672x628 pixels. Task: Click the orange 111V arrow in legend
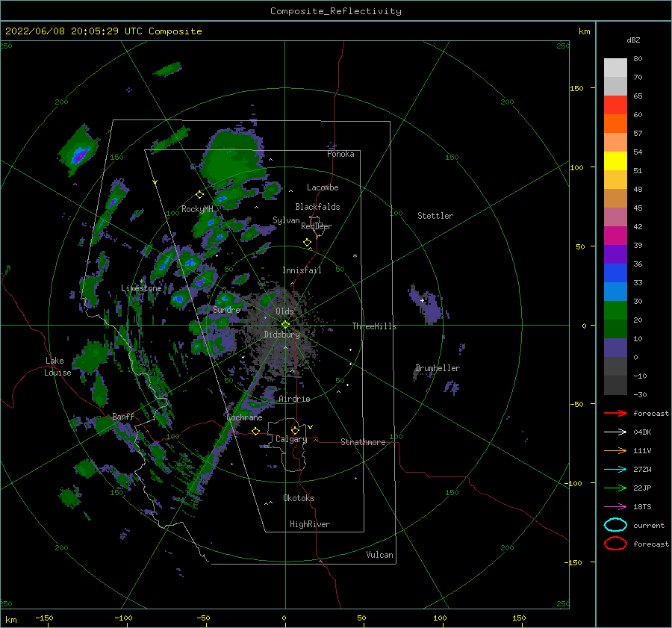[x=615, y=450]
